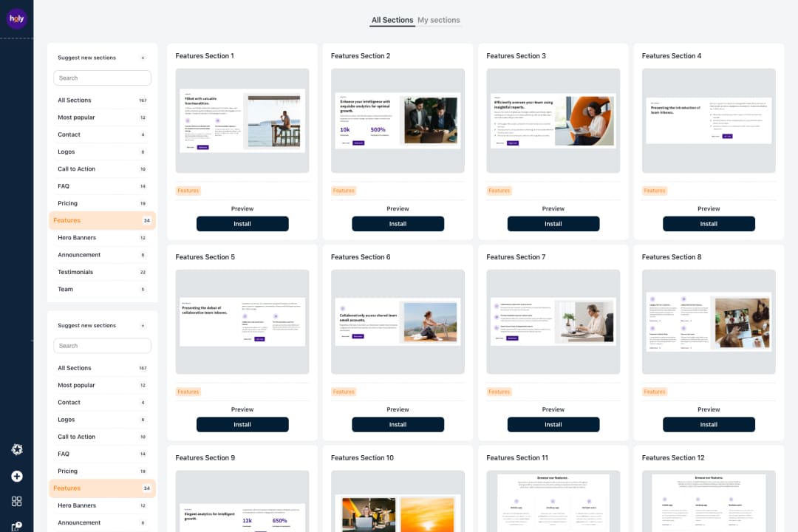
Task: Select 'Most popular' in the lower category list
Action: pos(102,386)
